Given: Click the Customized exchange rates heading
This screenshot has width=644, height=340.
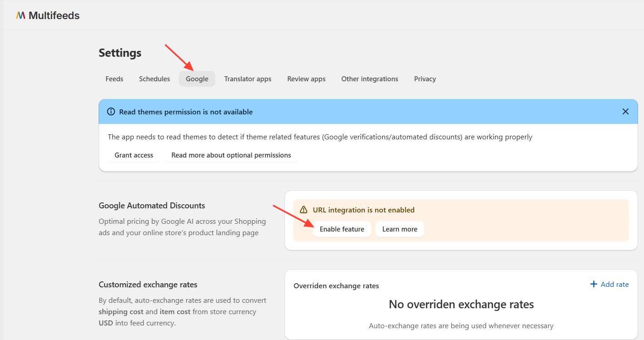Looking at the screenshot, I should (x=148, y=285).
